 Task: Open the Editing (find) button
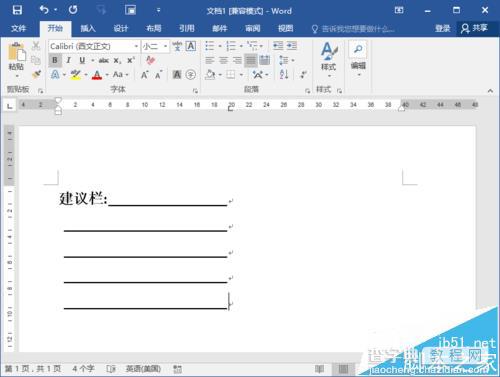click(358, 59)
